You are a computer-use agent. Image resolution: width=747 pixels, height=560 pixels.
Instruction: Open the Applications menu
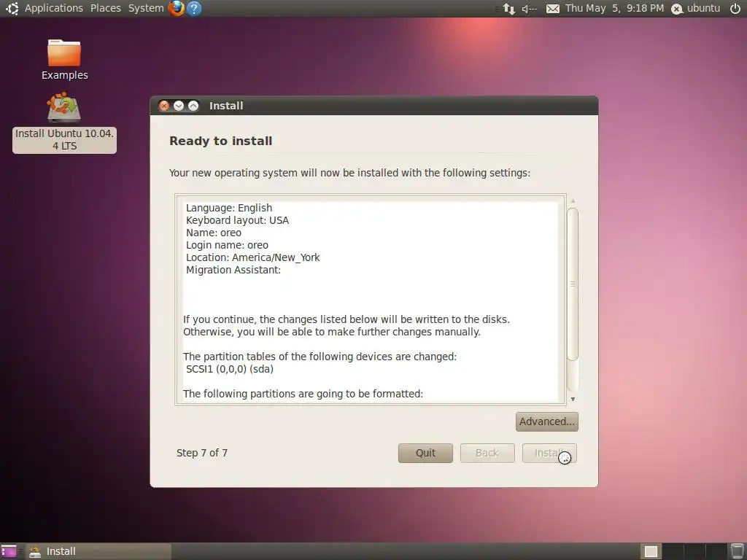click(53, 8)
